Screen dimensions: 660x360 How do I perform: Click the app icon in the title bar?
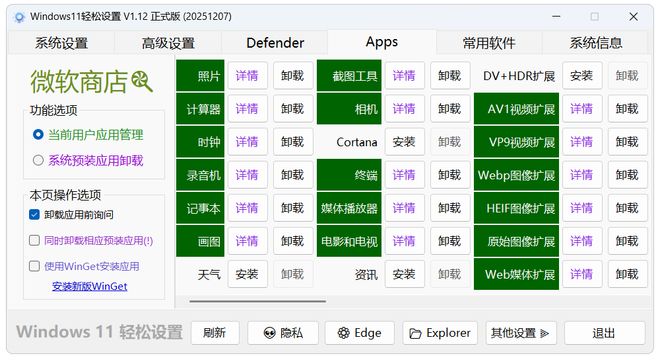19,17
